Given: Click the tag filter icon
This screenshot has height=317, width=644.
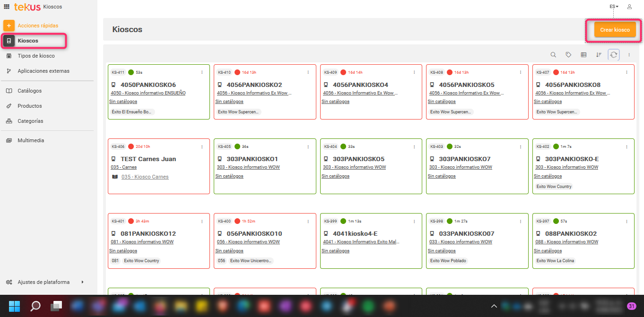Looking at the screenshot, I should click(568, 55).
